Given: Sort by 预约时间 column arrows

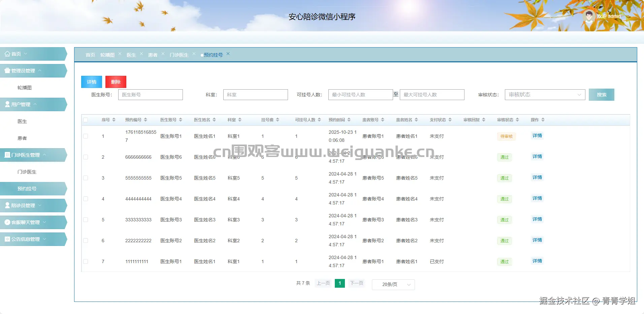Looking at the screenshot, I should click(x=349, y=120).
